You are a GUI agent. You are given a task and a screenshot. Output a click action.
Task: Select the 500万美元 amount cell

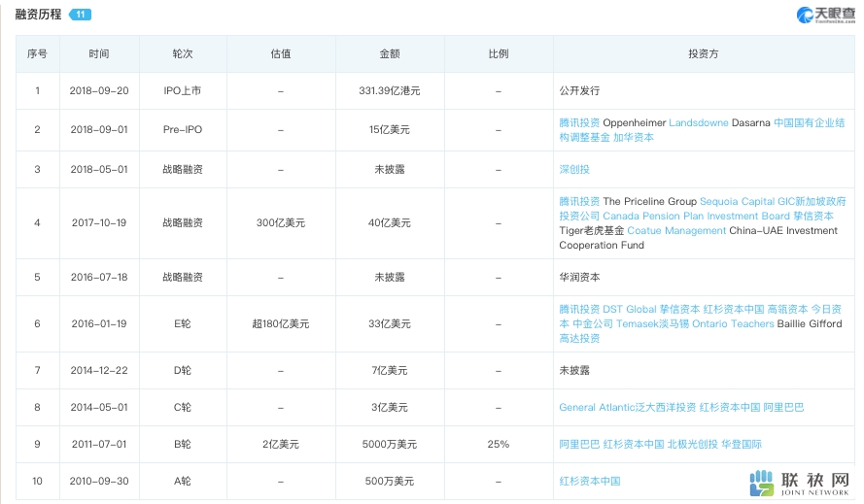click(390, 481)
